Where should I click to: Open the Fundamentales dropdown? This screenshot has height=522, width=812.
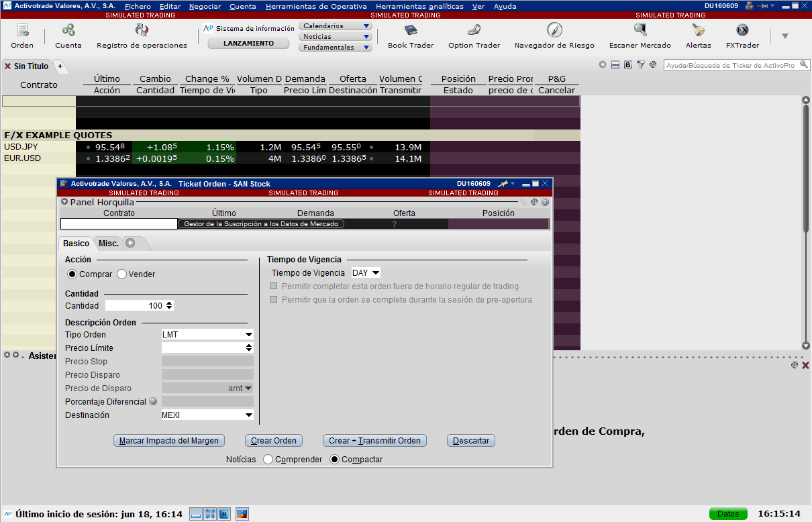[x=336, y=48]
